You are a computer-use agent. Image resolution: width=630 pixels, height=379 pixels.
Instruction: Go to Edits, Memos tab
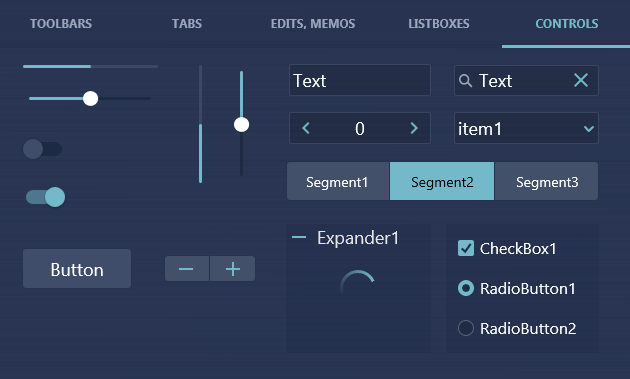(x=313, y=24)
